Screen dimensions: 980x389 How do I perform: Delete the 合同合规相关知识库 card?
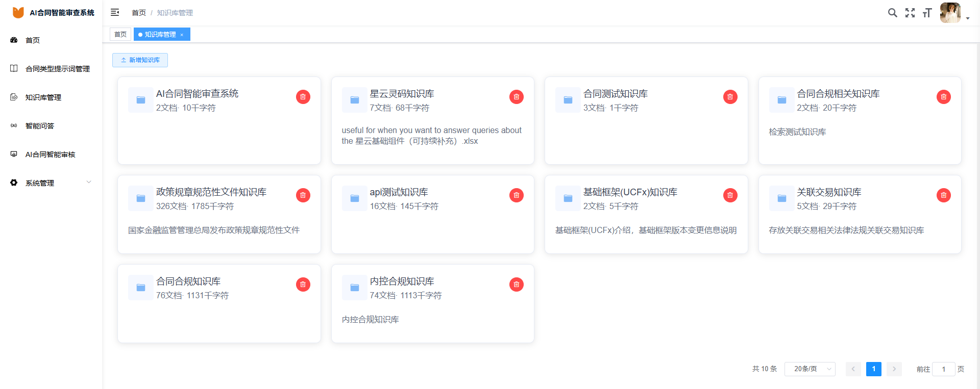click(x=944, y=97)
